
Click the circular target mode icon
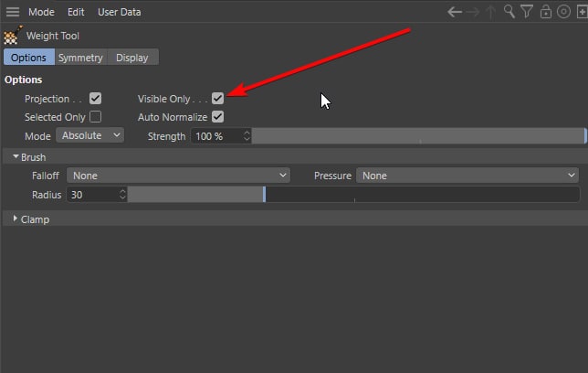tap(563, 12)
